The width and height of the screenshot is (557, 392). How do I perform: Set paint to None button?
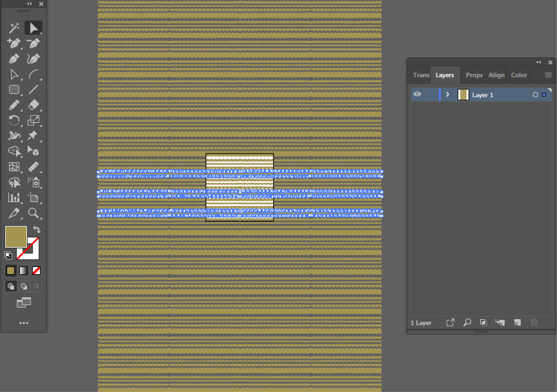point(36,271)
